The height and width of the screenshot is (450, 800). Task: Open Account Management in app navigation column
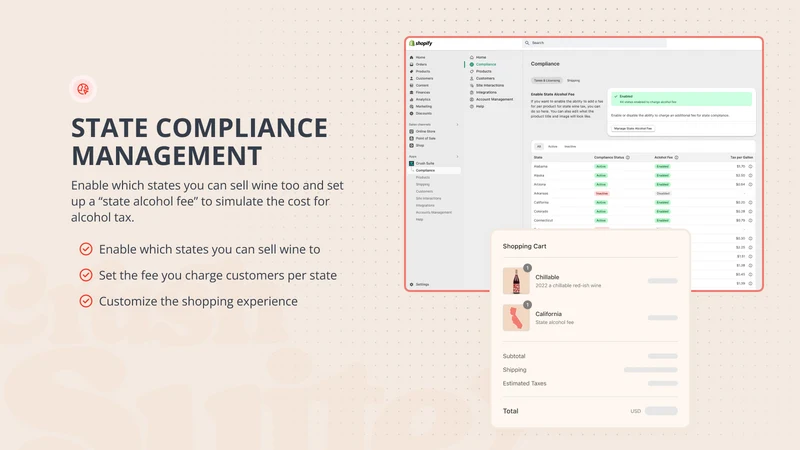click(x=494, y=99)
